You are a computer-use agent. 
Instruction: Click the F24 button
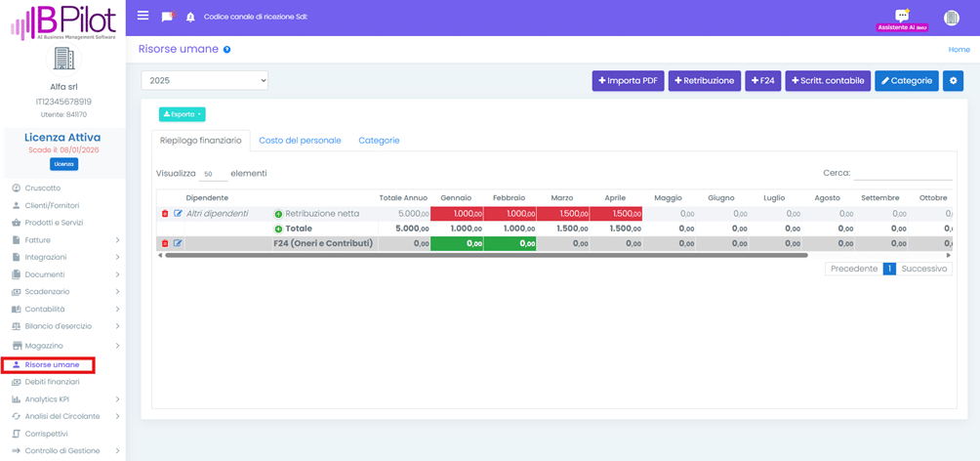[762, 81]
